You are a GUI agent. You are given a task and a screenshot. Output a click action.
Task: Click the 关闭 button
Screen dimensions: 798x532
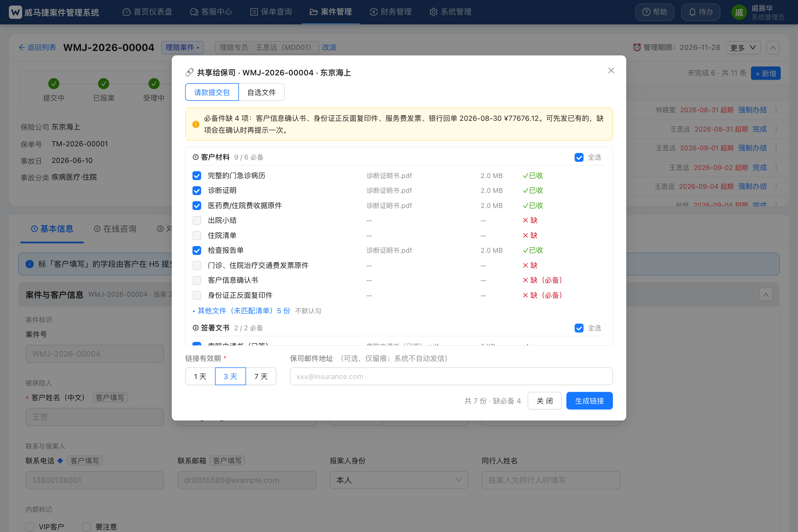(545, 400)
